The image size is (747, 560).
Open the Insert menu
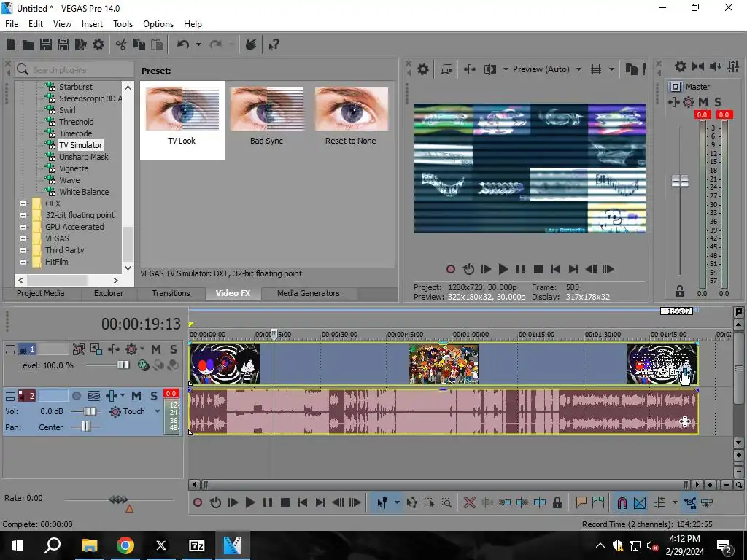point(92,24)
